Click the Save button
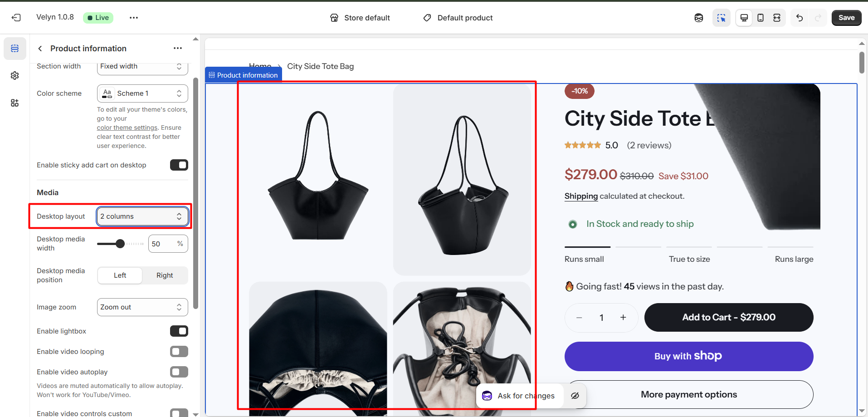Screen dimensions: 868x417 click(x=846, y=18)
